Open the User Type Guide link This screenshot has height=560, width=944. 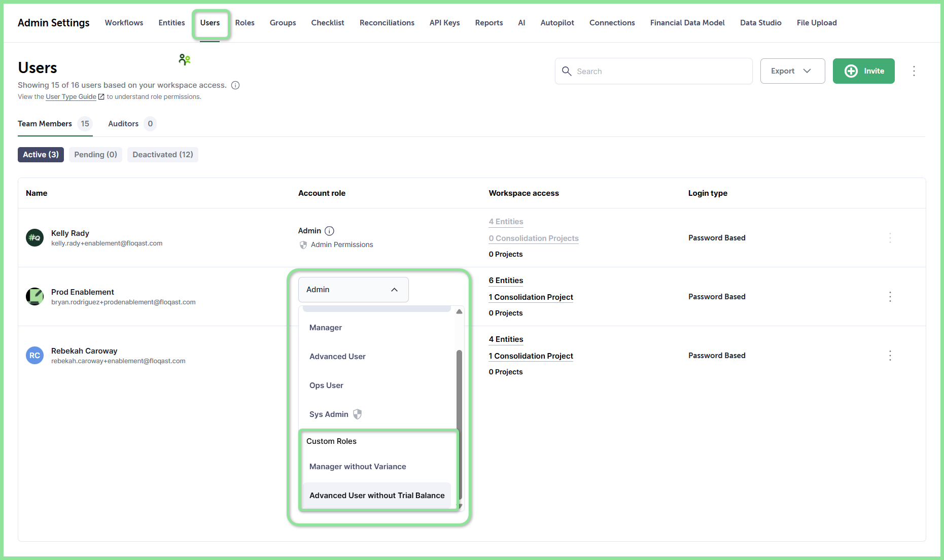coord(71,97)
